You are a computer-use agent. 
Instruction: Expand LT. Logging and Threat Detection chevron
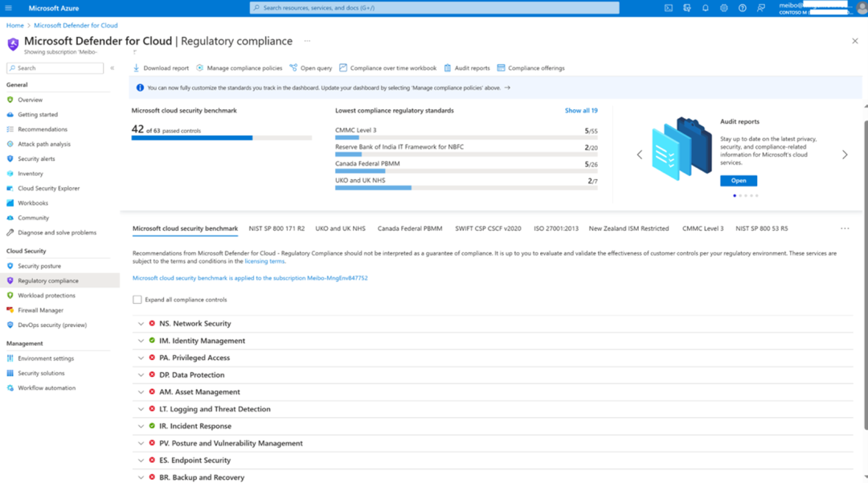pos(141,409)
